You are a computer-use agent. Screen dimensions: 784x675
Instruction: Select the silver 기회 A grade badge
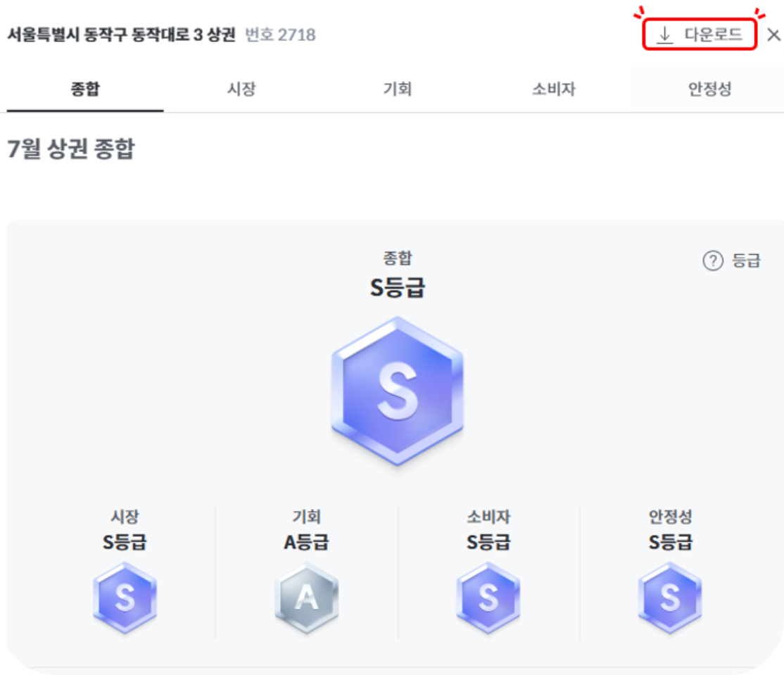pos(306,598)
